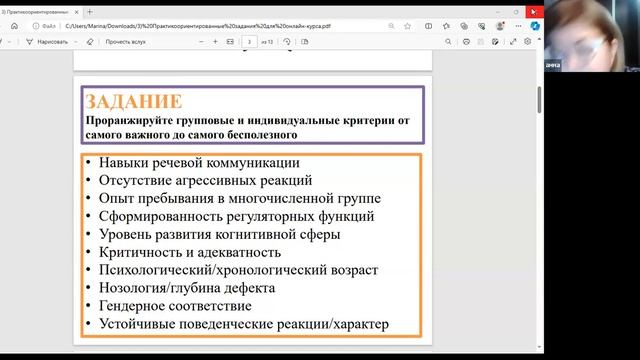Close the browser window red button
The image size is (640, 360).
[534, 12]
